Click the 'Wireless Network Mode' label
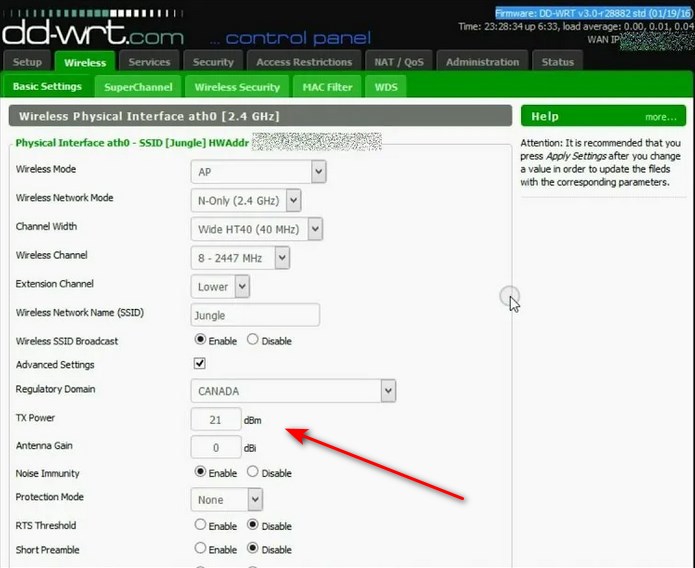 click(x=64, y=198)
